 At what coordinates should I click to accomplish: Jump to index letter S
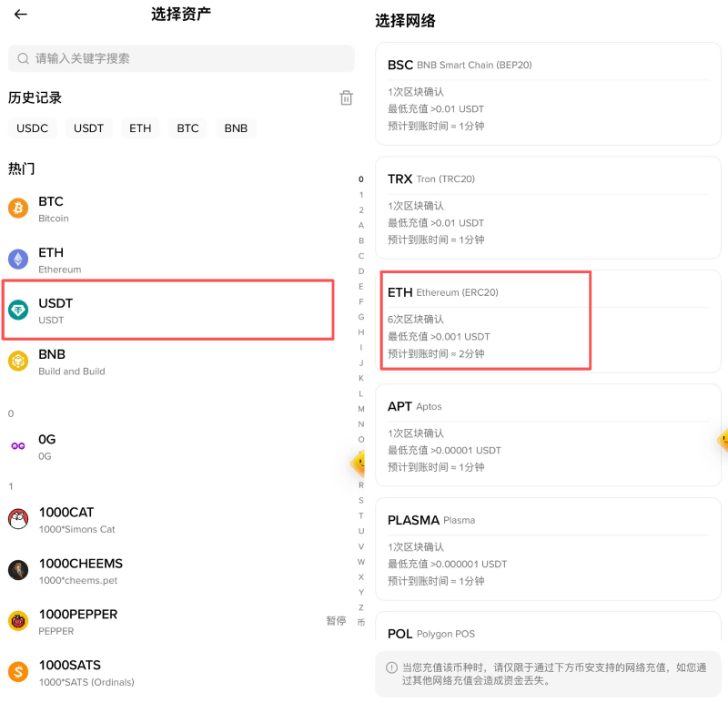[360, 501]
